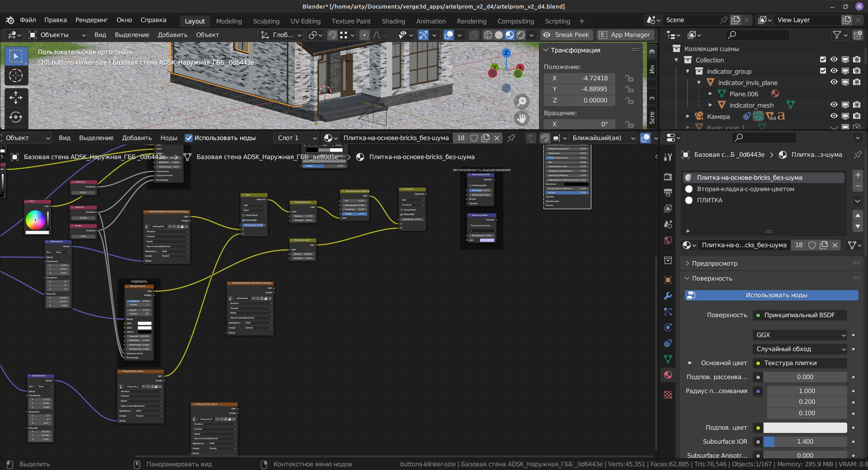Hide Collection in viewport via eye icon
This screenshot has width=868, height=470.
tap(834, 60)
